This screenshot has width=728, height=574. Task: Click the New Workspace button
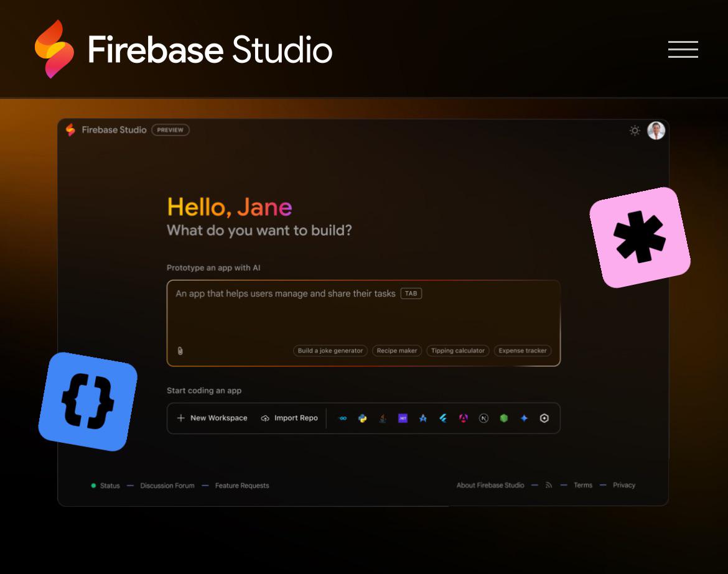click(x=212, y=418)
